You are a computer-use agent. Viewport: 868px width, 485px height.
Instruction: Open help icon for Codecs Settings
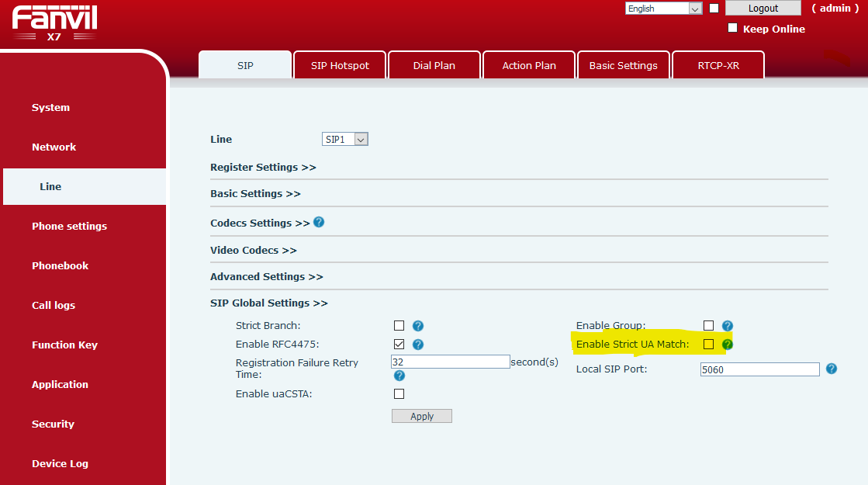tap(319, 222)
